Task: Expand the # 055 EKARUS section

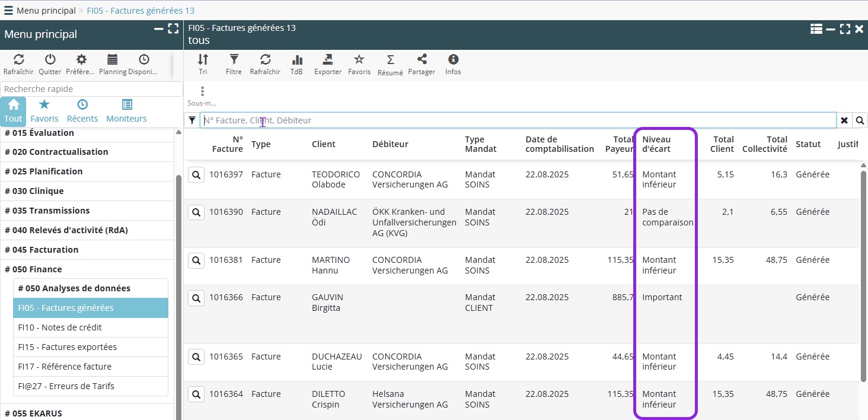Action: (x=33, y=413)
